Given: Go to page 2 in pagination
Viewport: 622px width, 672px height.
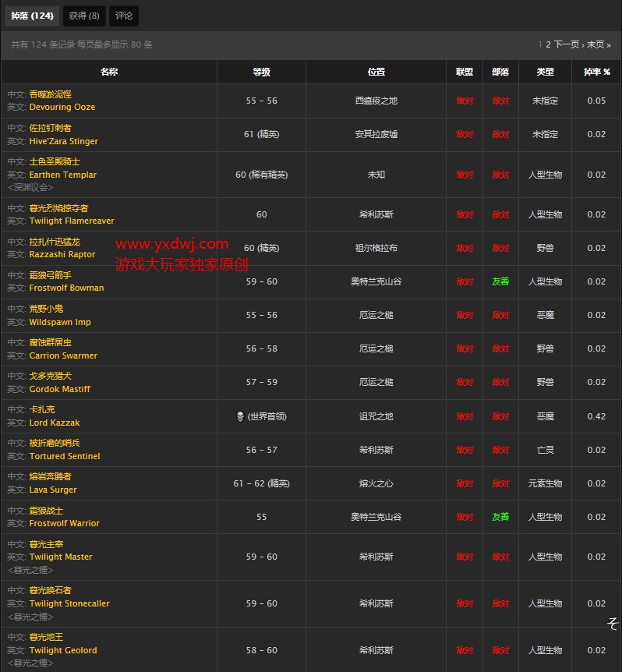Looking at the screenshot, I should tap(548, 45).
